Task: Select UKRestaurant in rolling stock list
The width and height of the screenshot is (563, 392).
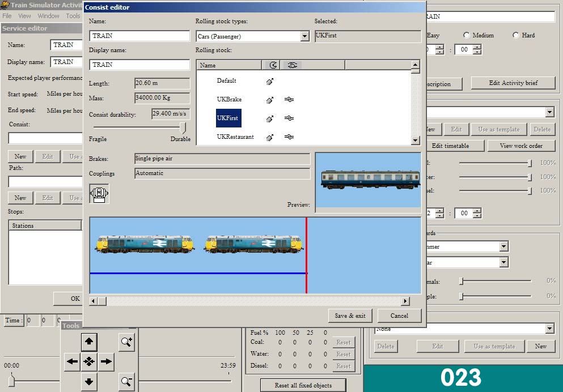Action: coord(235,137)
